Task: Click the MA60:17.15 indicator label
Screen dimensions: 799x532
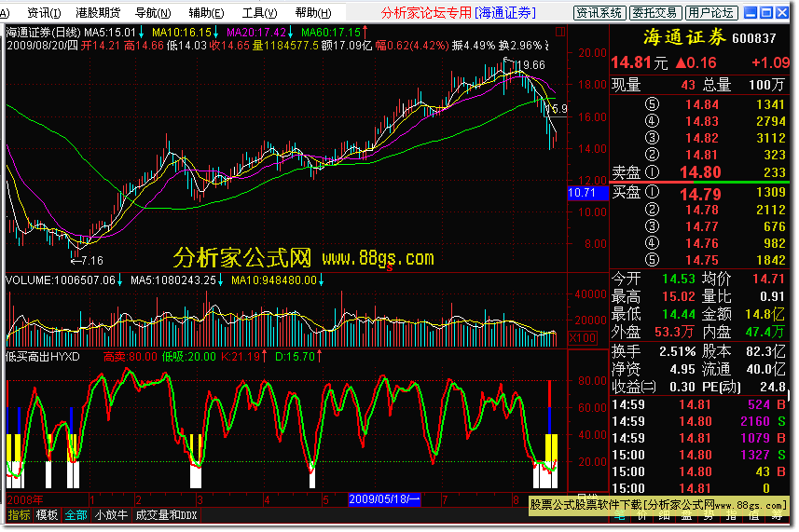Action: click(x=331, y=33)
